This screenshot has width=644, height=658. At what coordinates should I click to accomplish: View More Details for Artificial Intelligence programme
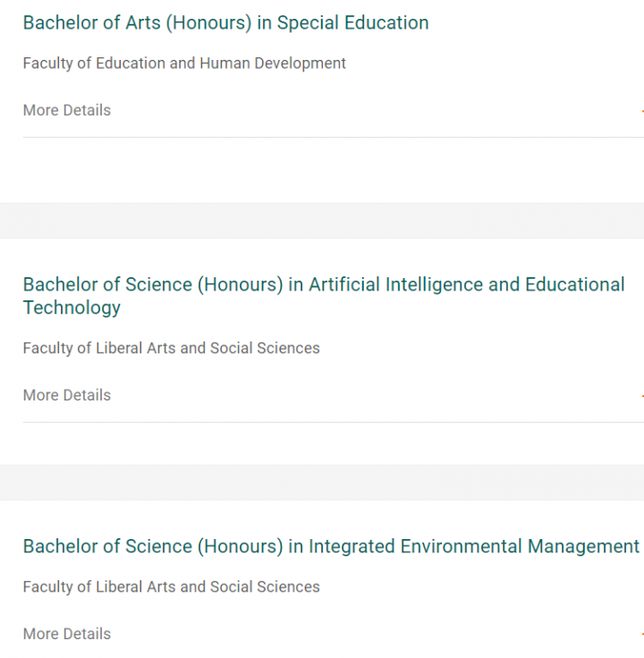pos(67,395)
